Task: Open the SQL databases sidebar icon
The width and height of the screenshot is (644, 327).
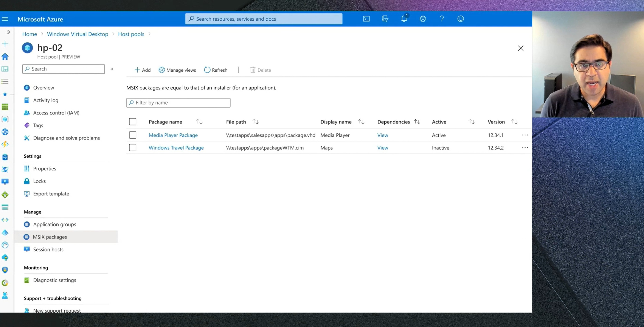Action: (5, 157)
